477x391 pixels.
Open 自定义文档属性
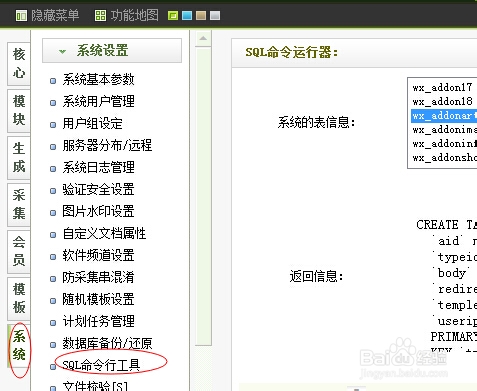(104, 234)
